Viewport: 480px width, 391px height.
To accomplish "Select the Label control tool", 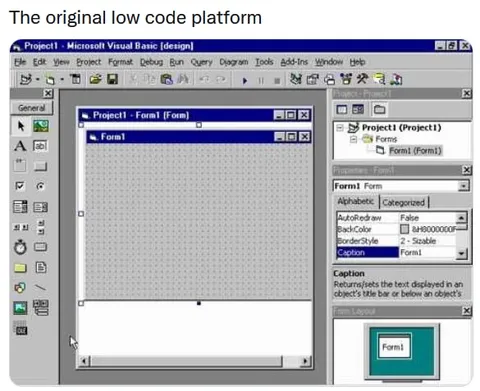I will [20, 146].
